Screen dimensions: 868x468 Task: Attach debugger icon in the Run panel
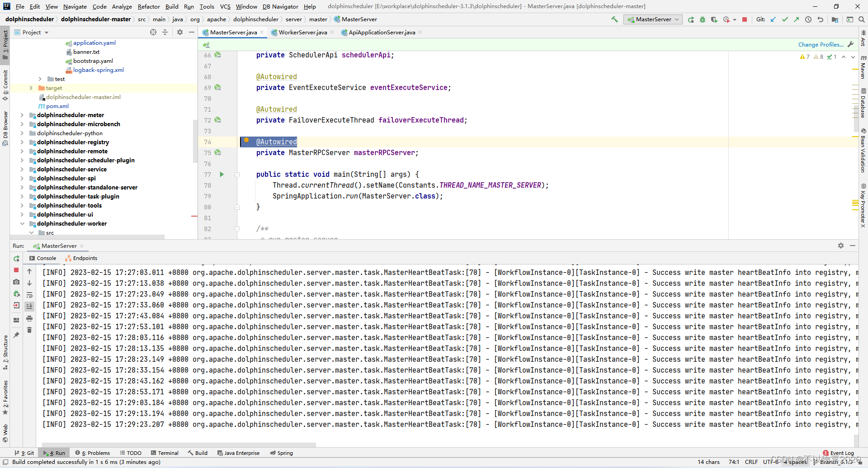coord(16,293)
